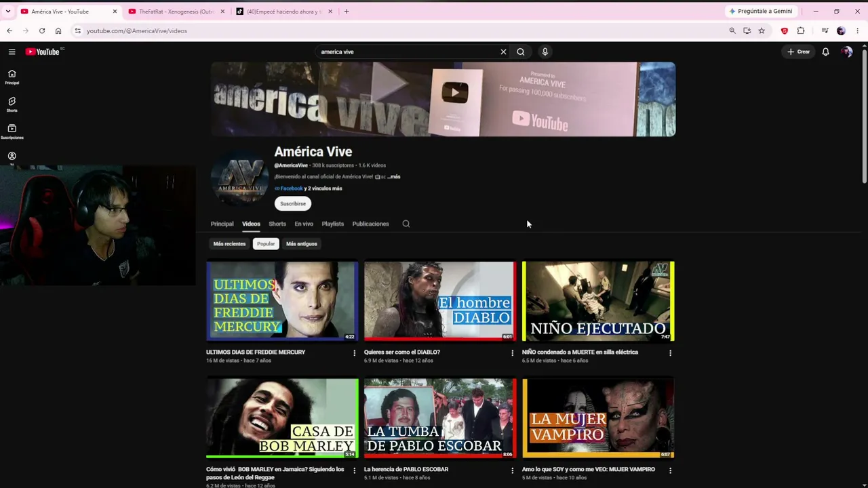
Task: Open the browser extensions puzzle icon
Action: (801, 30)
